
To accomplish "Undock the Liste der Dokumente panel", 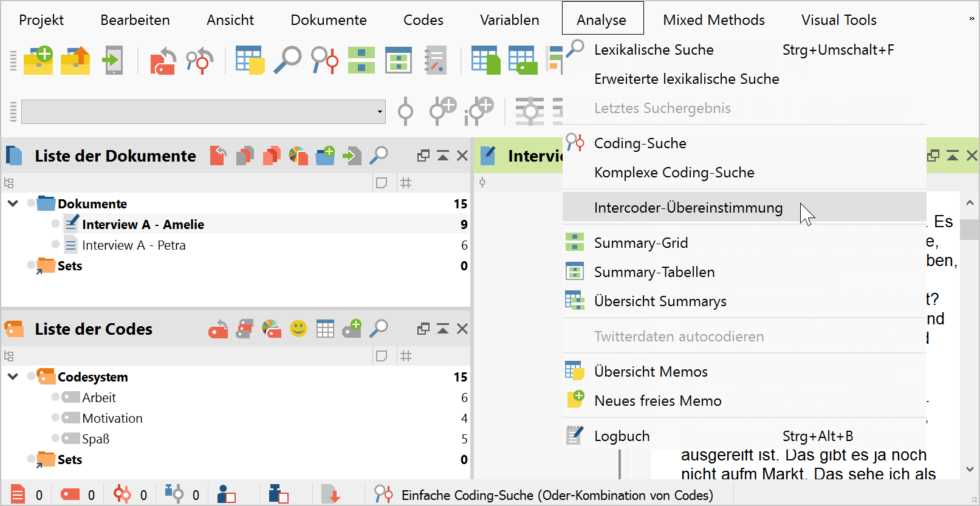I will [423, 156].
